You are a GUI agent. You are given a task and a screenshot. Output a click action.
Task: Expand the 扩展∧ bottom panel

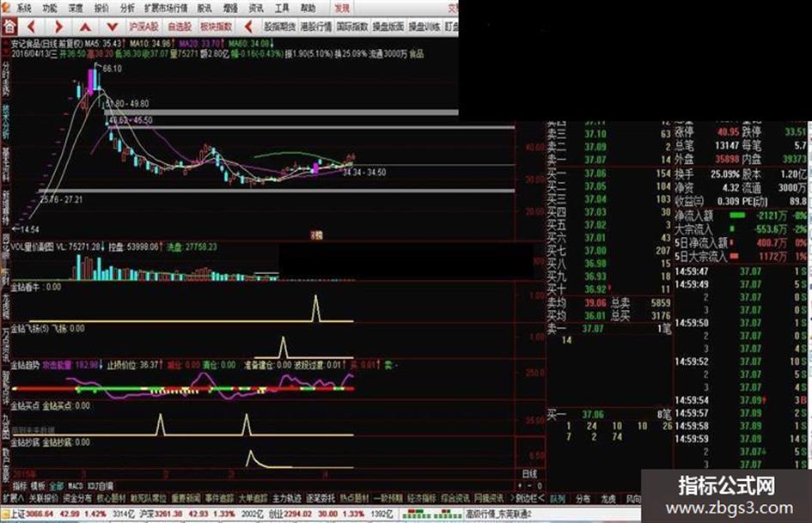[13, 498]
